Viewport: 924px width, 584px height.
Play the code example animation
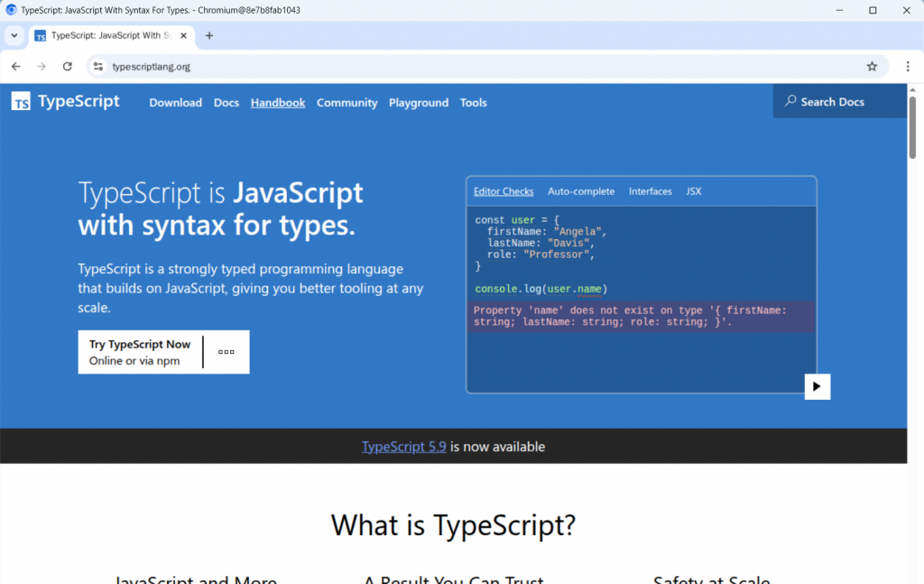(817, 386)
